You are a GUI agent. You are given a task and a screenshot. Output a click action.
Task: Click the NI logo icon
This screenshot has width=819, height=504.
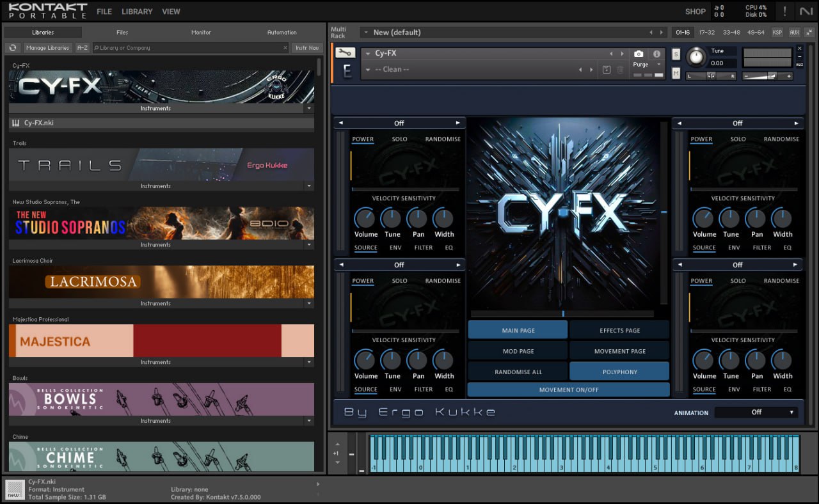point(806,11)
